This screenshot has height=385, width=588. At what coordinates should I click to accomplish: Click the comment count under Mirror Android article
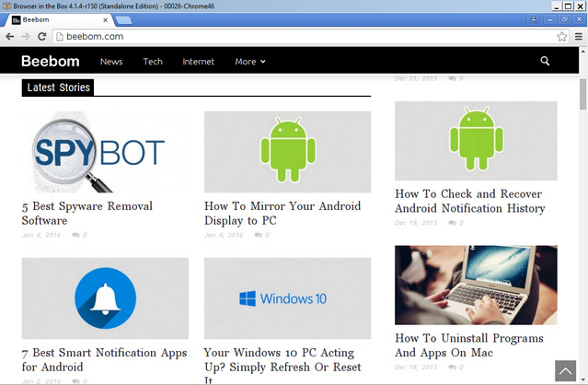tap(262, 235)
